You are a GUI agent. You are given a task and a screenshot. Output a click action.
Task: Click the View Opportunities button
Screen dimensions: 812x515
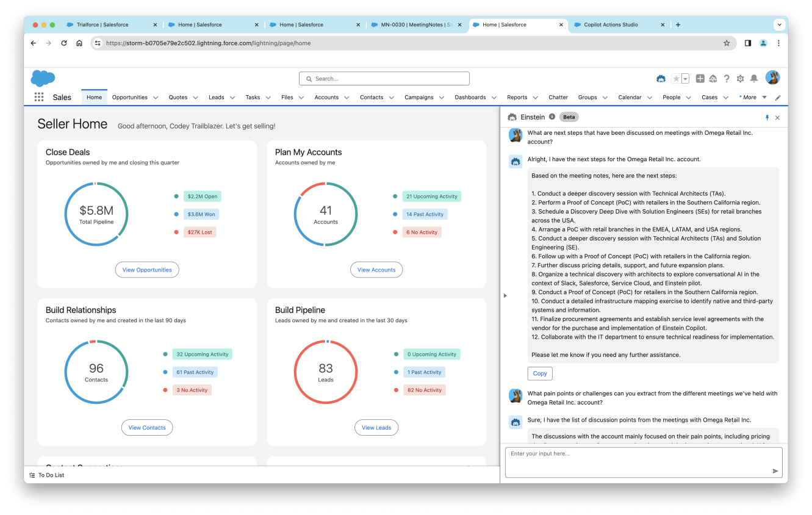click(x=147, y=270)
